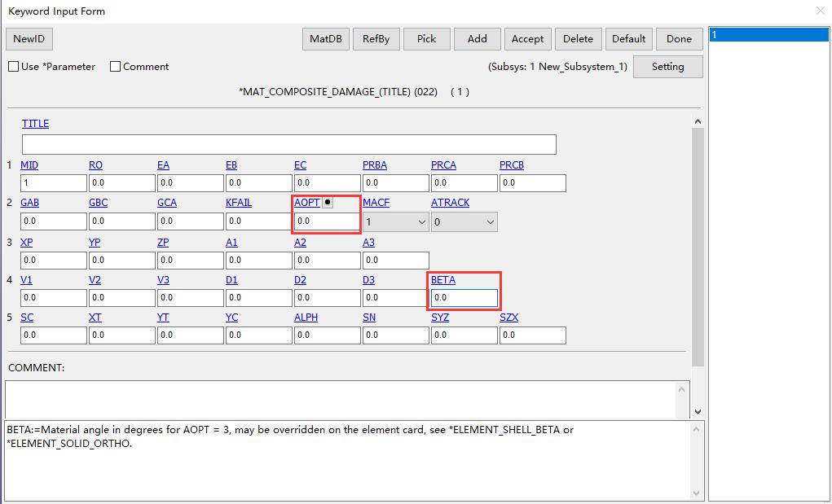Click the dot icon beside AOPT
Image resolution: width=832 pixels, height=504 pixels.
pos(328,203)
